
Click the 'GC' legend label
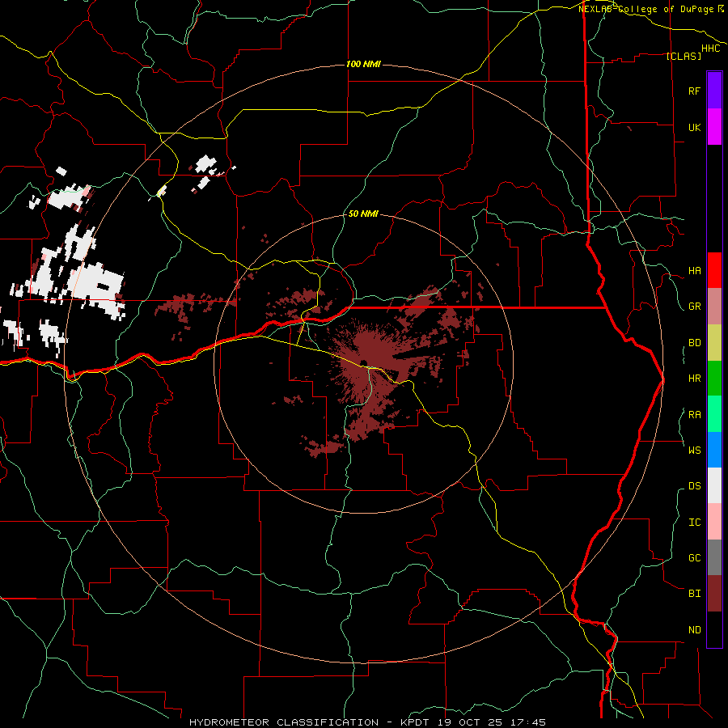694,558
